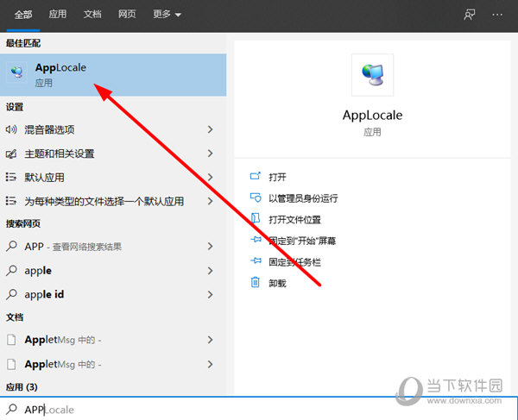The height and width of the screenshot is (420, 518).
Task: Click the large AppLocale icon in preview pane
Action: [372, 75]
